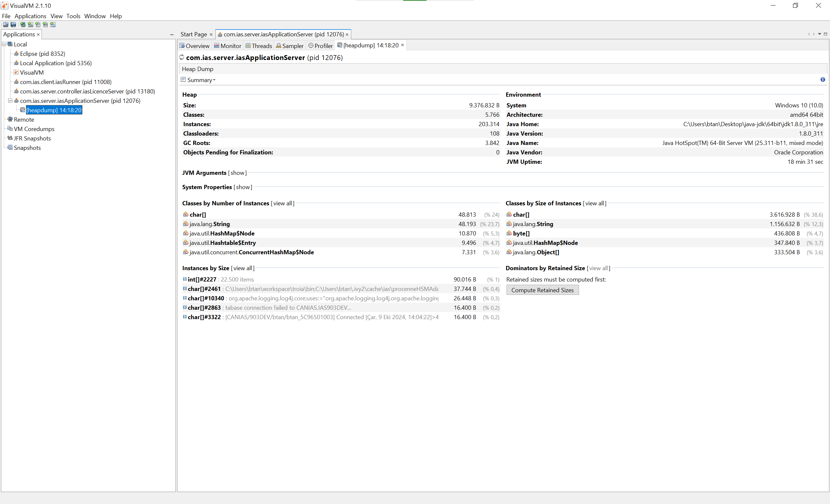Screen dimensions: 830x504
Task: Click the Add VM Coredump toolbar icon
Action: (x=38, y=25)
